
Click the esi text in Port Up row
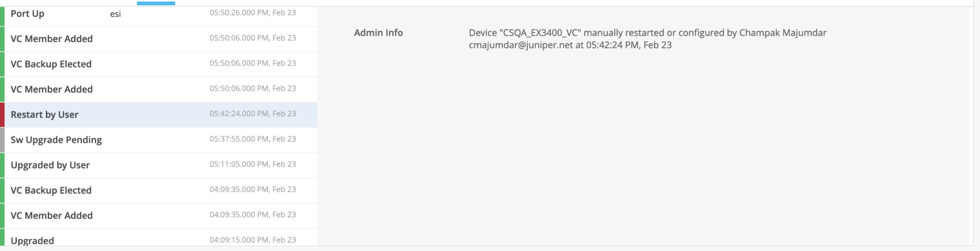click(115, 14)
